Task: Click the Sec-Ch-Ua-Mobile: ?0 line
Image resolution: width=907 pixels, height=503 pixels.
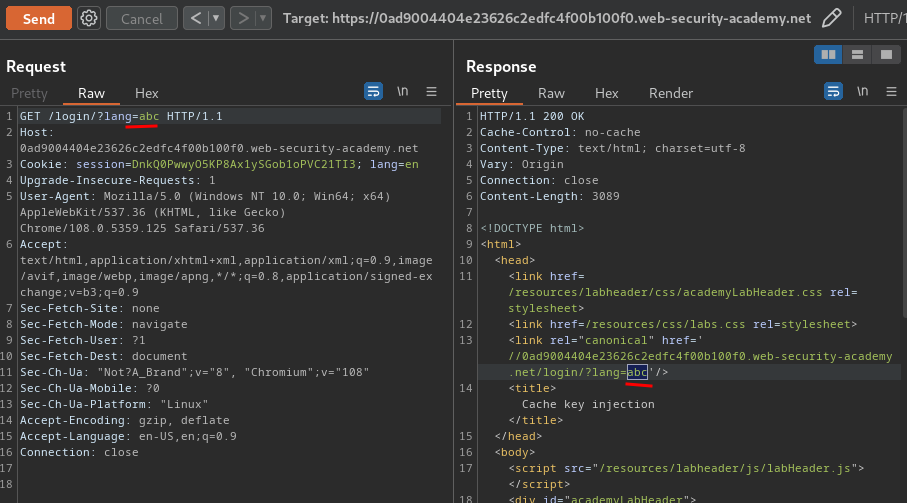Action: (90, 389)
